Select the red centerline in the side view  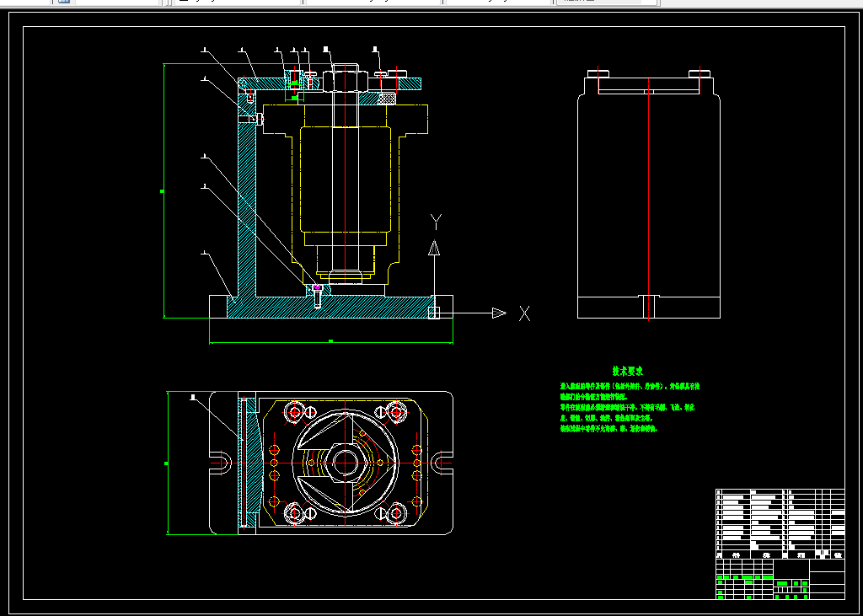click(x=649, y=199)
